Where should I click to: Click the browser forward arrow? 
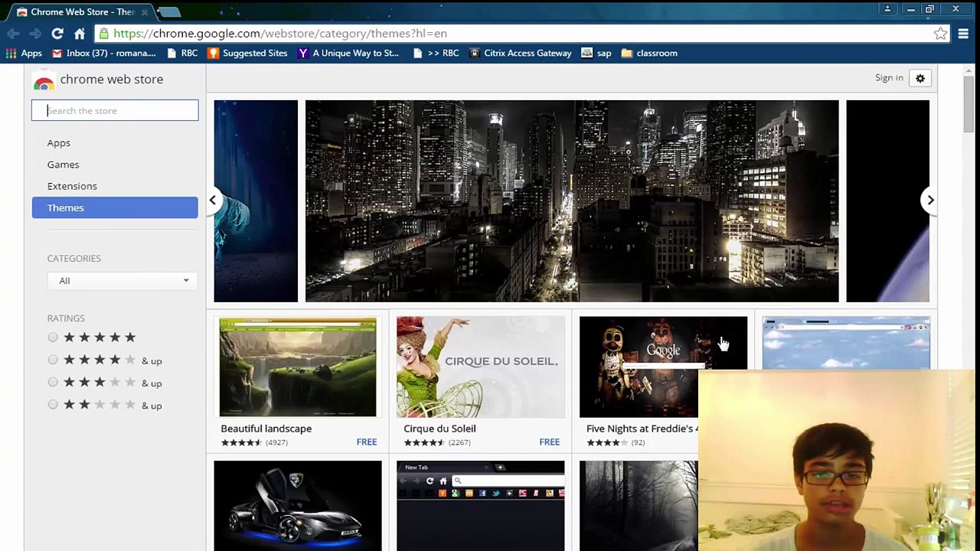click(x=35, y=34)
